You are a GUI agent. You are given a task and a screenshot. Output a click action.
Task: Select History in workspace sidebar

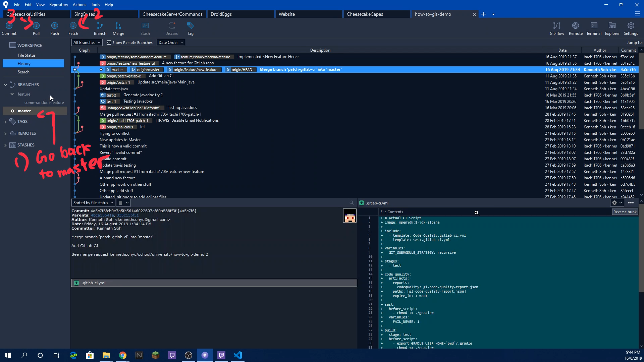33,64
